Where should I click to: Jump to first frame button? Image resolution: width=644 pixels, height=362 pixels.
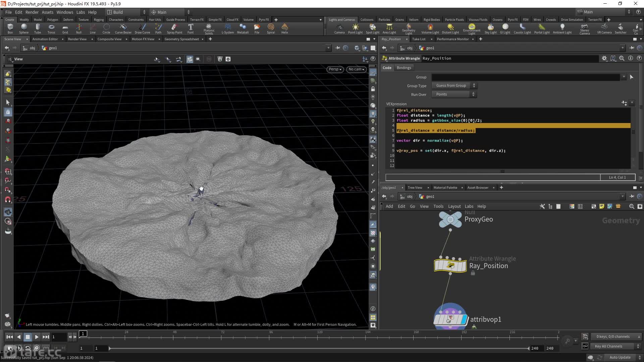pyautogui.click(x=9, y=337)
